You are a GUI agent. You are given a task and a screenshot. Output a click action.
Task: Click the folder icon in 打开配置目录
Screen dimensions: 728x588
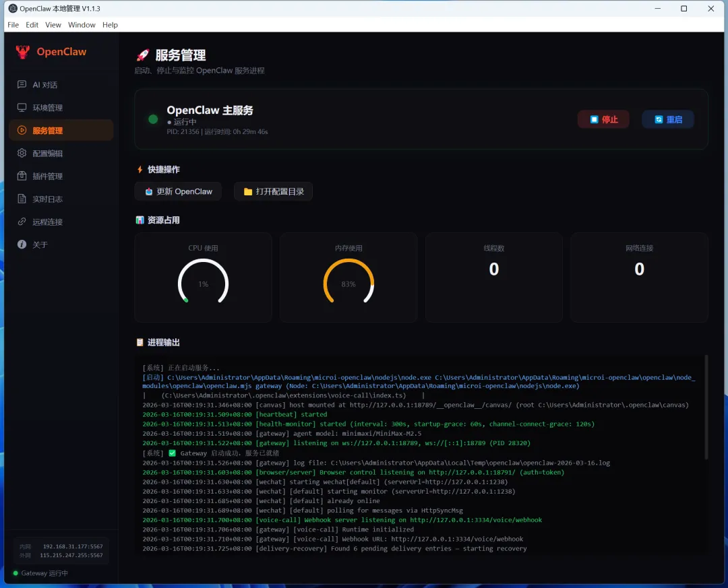click(x=248, y=192)
